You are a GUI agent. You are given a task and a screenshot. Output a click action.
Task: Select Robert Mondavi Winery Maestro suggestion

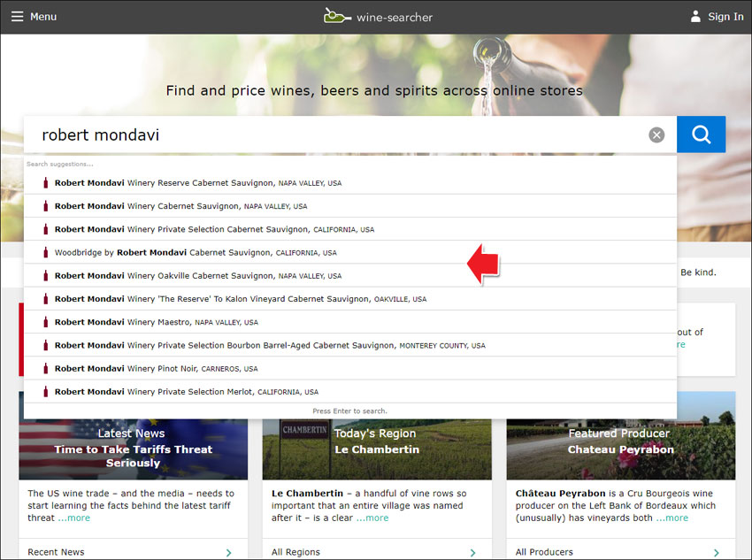[350, 322]
